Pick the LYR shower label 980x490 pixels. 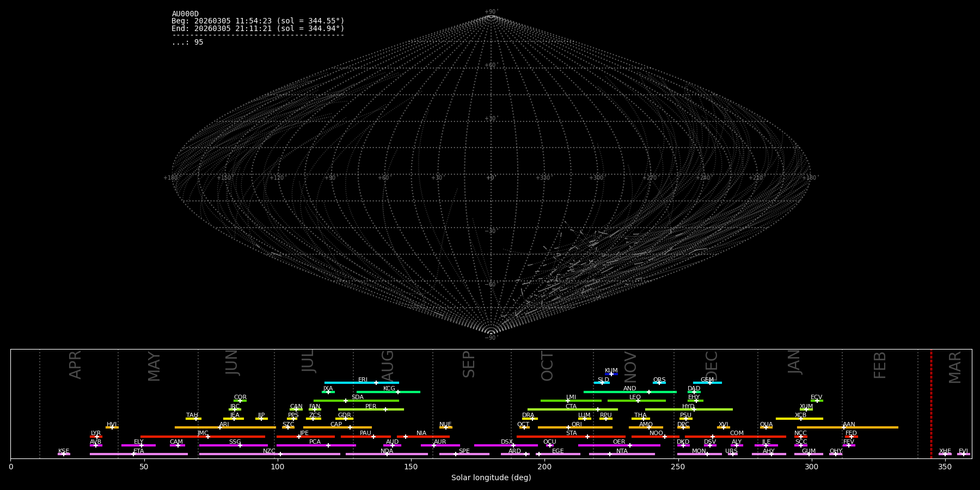[96, 433]
